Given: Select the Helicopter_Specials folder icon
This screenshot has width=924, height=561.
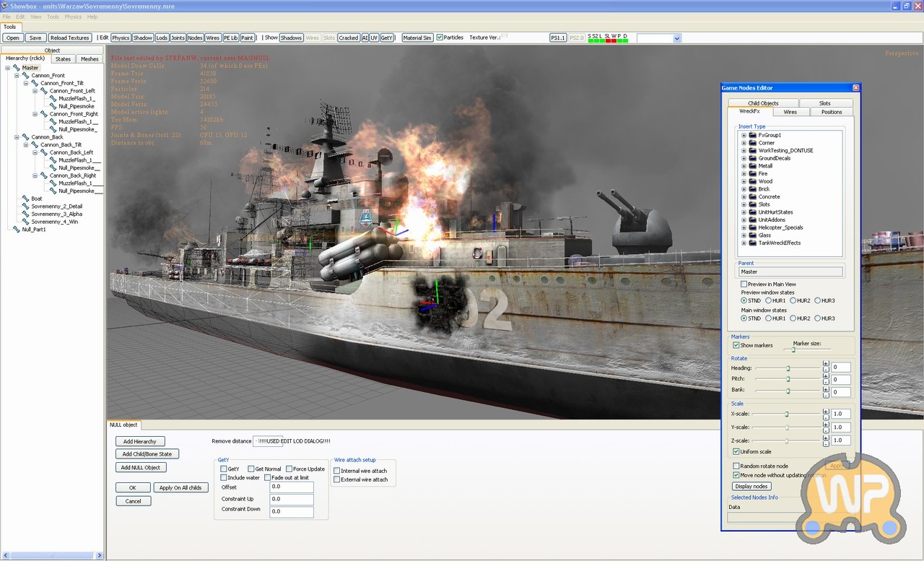Looking at the screenshot, I should point(752,227).
